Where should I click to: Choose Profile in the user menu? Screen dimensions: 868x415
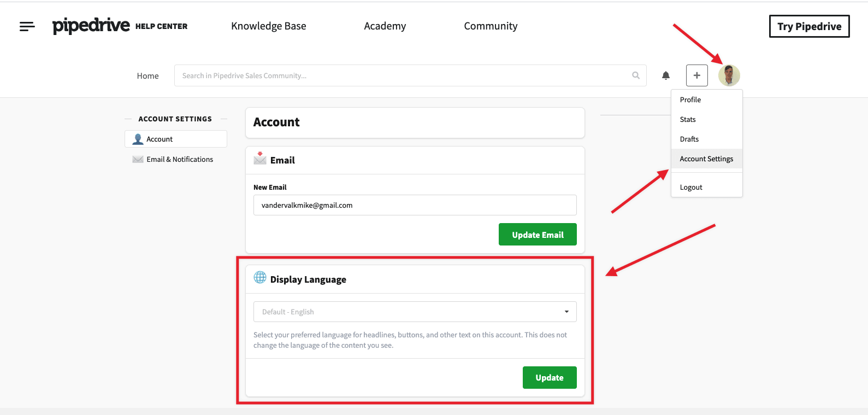(x=690, y=100)
